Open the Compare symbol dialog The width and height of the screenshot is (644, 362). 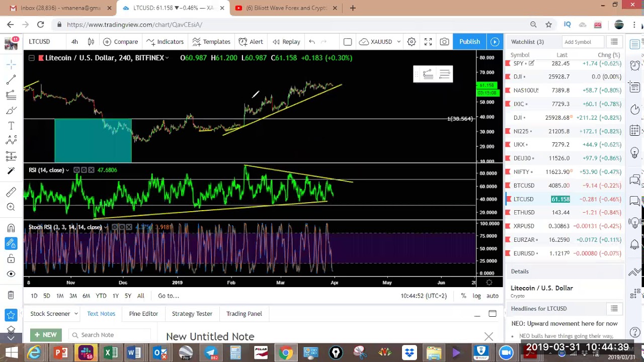tap(120, 42)
